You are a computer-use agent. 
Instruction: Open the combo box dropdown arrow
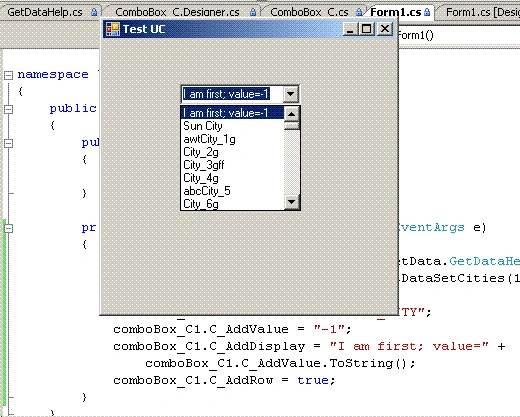[290, 94]
